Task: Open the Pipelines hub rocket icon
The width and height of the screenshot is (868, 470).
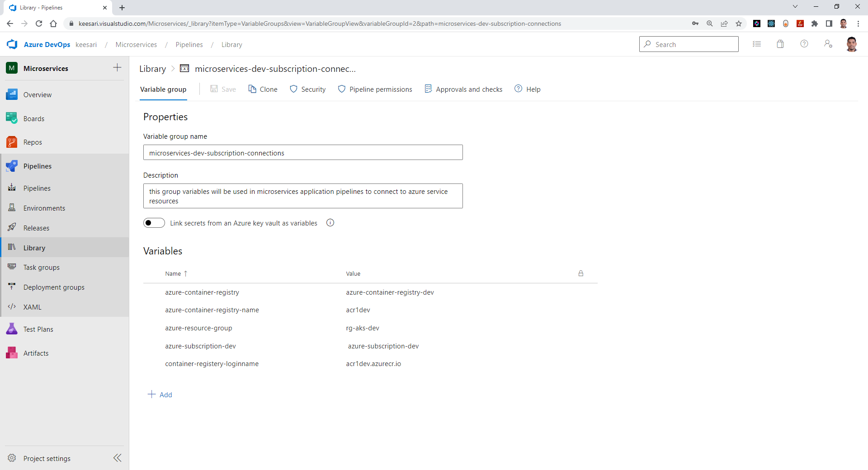Action: point(12,166)
